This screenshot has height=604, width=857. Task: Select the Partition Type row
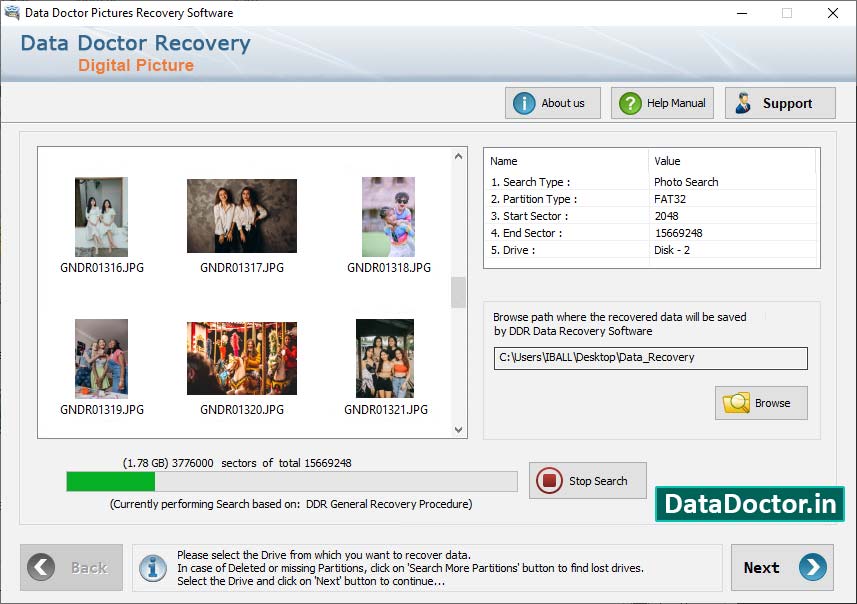tap(651, 199)
